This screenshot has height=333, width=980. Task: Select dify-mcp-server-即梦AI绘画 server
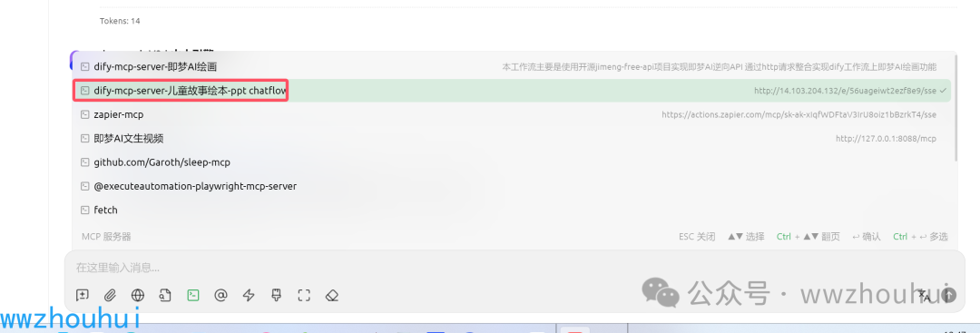(511, 67)
